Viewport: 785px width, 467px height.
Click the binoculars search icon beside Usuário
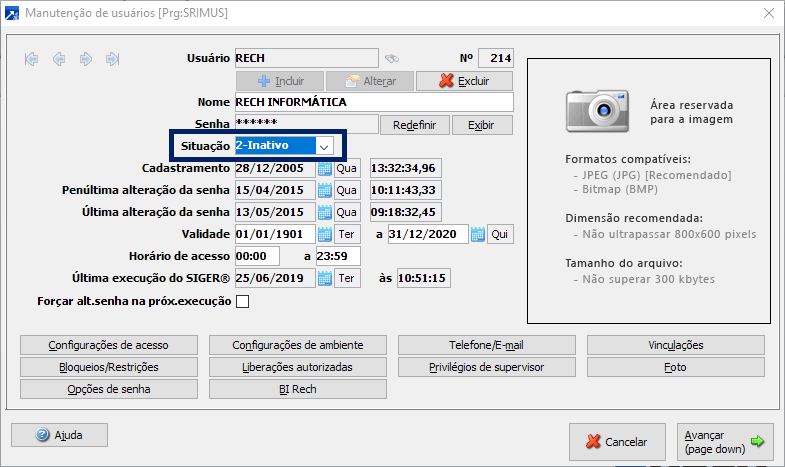coord(393,58)
